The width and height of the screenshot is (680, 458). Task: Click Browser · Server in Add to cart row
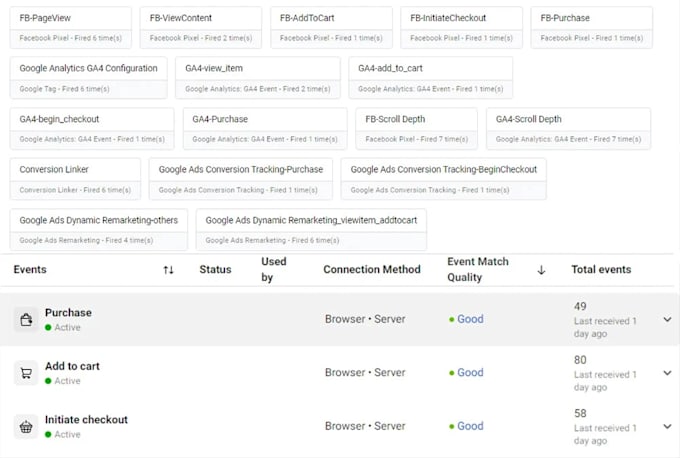coord(365,373)
